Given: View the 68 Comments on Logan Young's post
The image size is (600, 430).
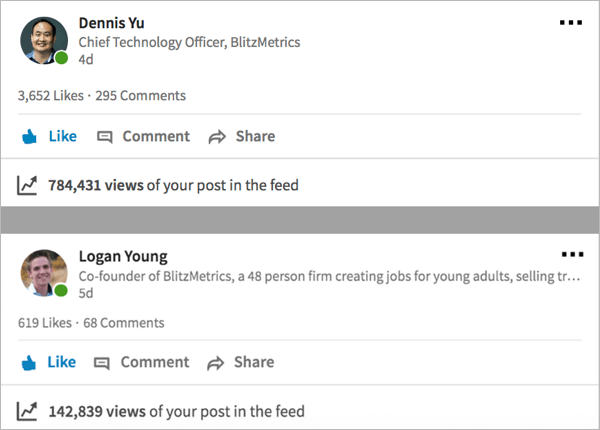Looking at the screenshot, I should [x=124, y=323].
